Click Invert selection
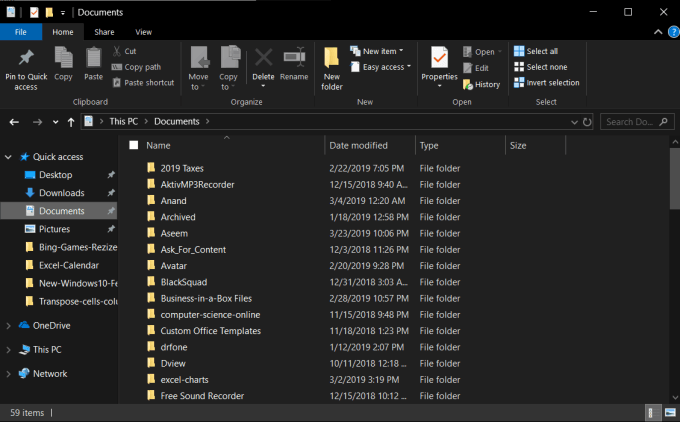This screenshot has height=422, width=680. (546, 82)
